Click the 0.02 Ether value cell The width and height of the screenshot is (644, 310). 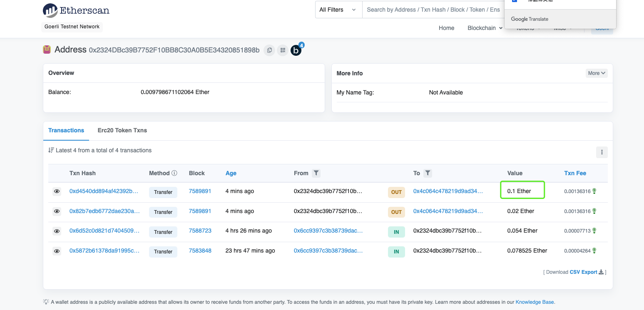coord(521,211)
